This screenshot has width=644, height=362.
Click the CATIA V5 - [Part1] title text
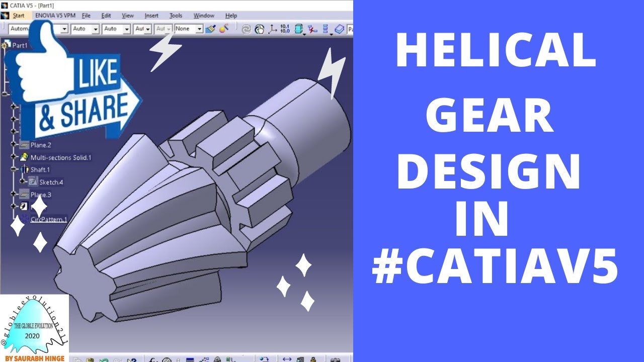(x=32, y=5)
